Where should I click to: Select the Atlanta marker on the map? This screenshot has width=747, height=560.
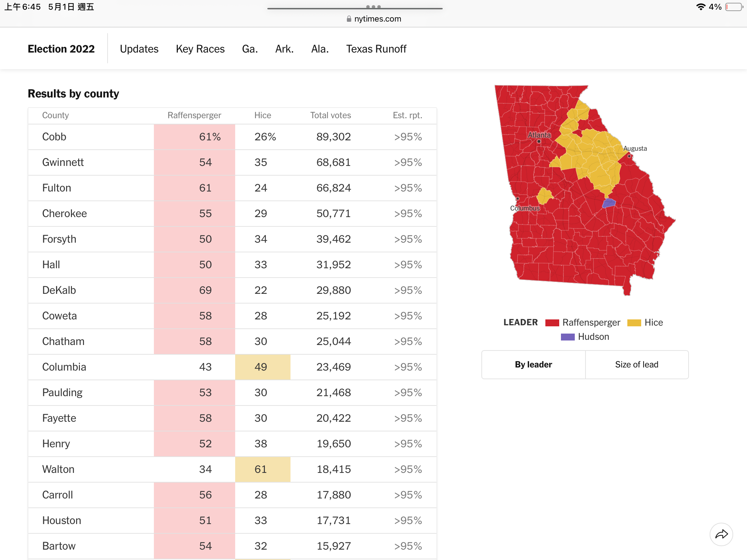point(539,141)
